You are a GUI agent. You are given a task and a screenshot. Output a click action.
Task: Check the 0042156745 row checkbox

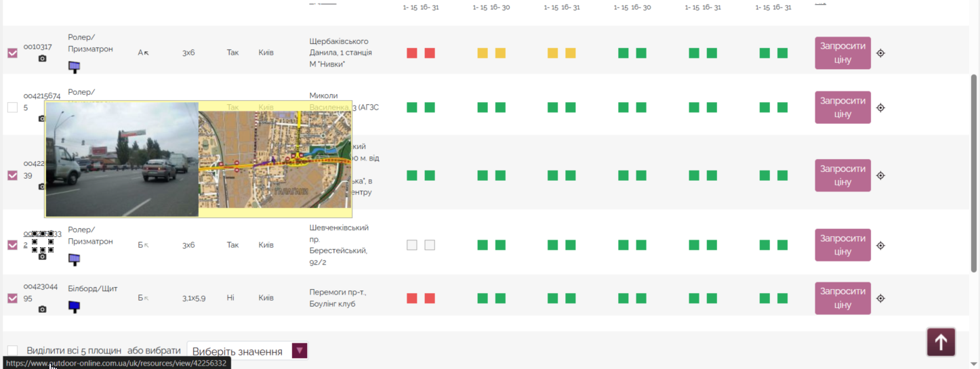tap(12, 107)
